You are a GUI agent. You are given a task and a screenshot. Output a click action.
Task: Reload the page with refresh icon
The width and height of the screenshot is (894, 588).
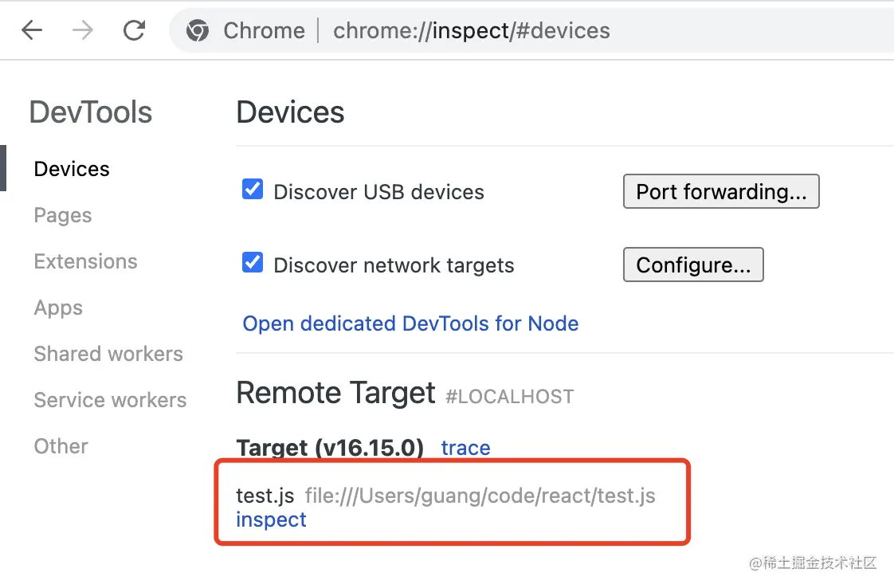(x=134, y=31)
